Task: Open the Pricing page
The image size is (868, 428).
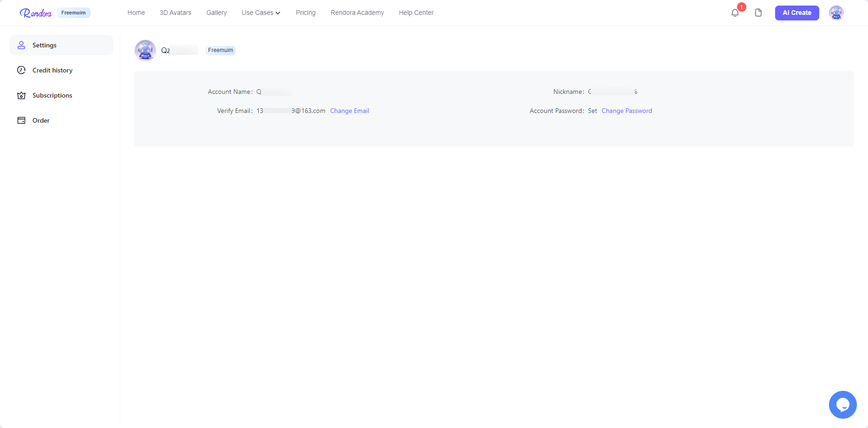Action: pos(306,13)
